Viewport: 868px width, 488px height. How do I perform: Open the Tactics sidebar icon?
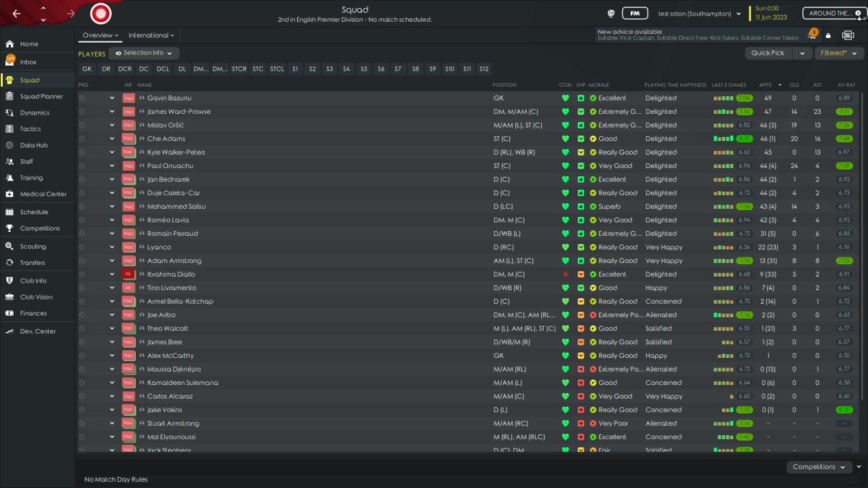(x=9, y=129)
